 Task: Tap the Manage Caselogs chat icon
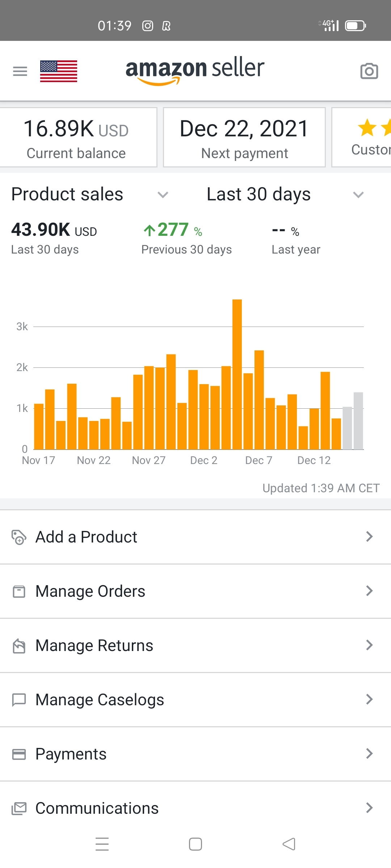19,700
